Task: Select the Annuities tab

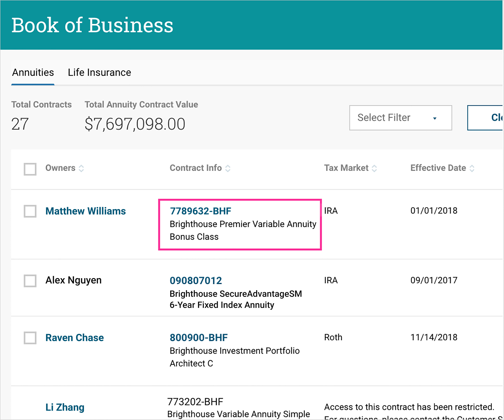Action: click(33, 72)
